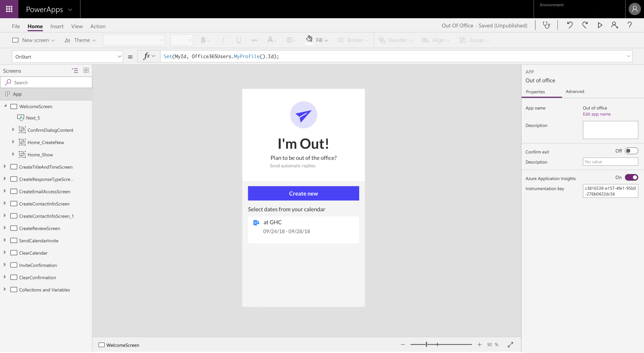Screen dimensions: 644x353
Task: Open the OnStart property dropdown
Action: coord(67,57)
